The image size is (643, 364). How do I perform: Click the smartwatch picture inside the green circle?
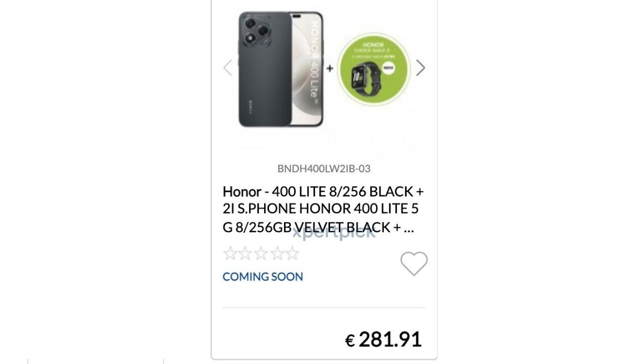pos(366,77)
